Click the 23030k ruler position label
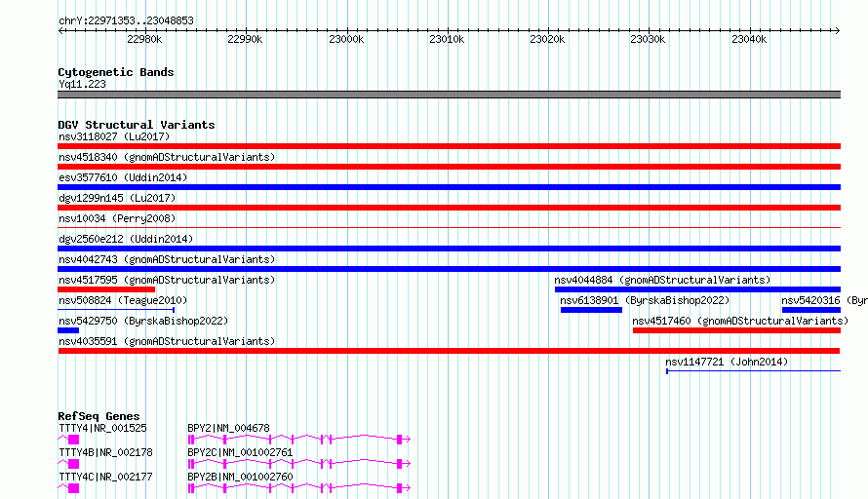 tap(648, 39)
